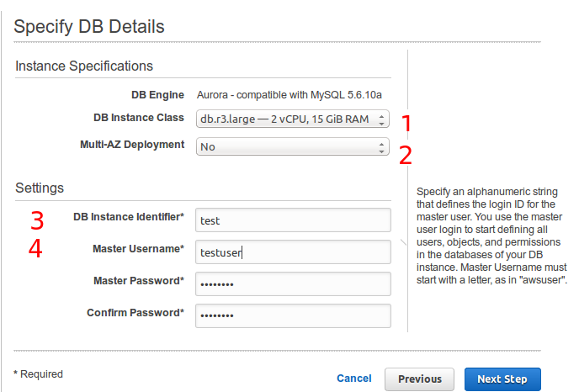Click the Master Username label
This screenshot has width=579, height=392.
pyautogui.click(x=138, y=249)
